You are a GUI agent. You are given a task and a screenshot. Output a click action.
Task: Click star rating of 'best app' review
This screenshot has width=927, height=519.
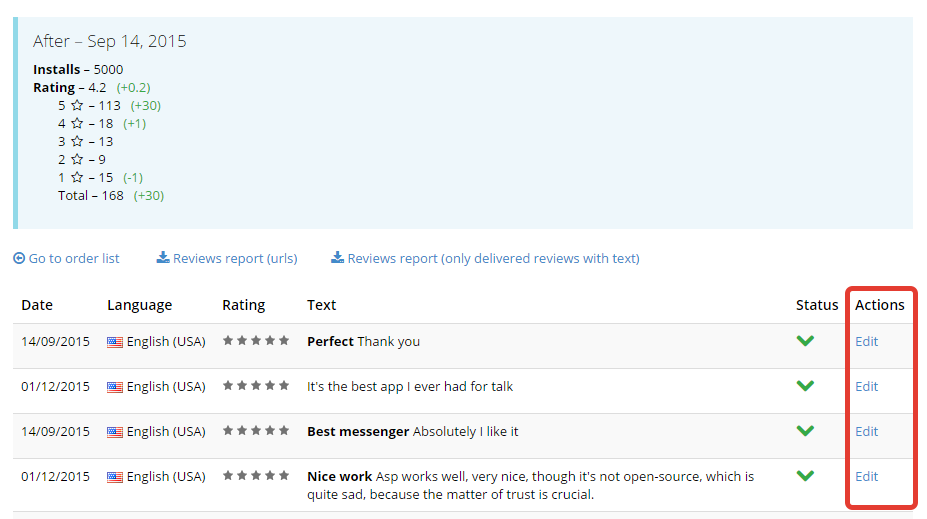point(256,385)
